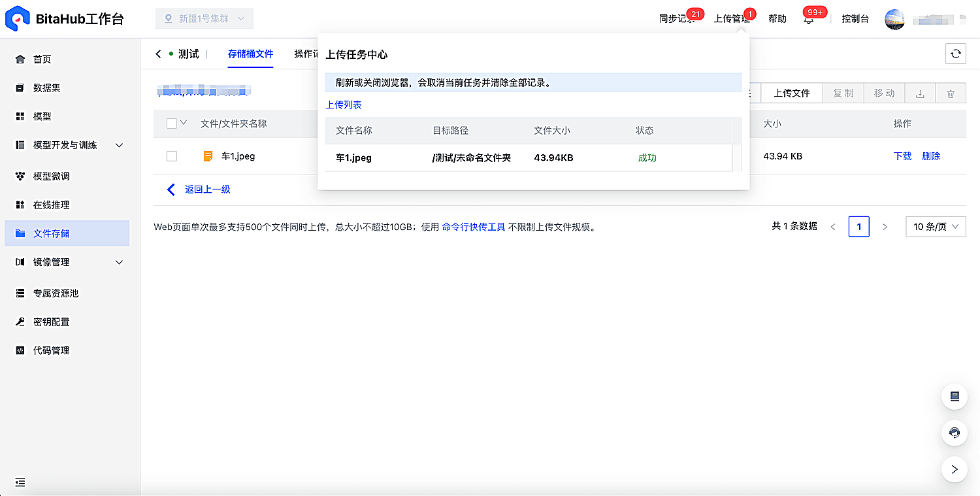This screenshot has height=496, width=980.
Task: Click the BitaHub logo icon
Action: (17, 18)
